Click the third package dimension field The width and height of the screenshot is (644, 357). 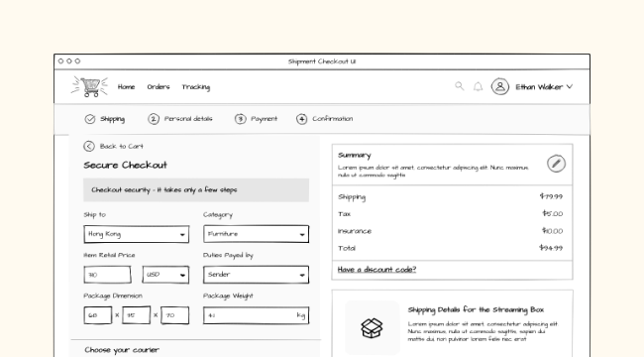click(x=175, y=315)
